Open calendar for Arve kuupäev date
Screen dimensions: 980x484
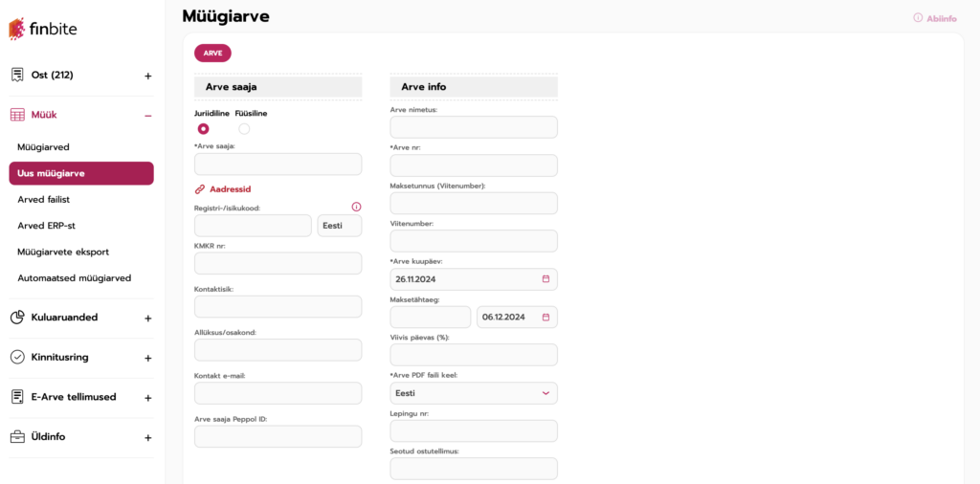[x=546, y=279]
